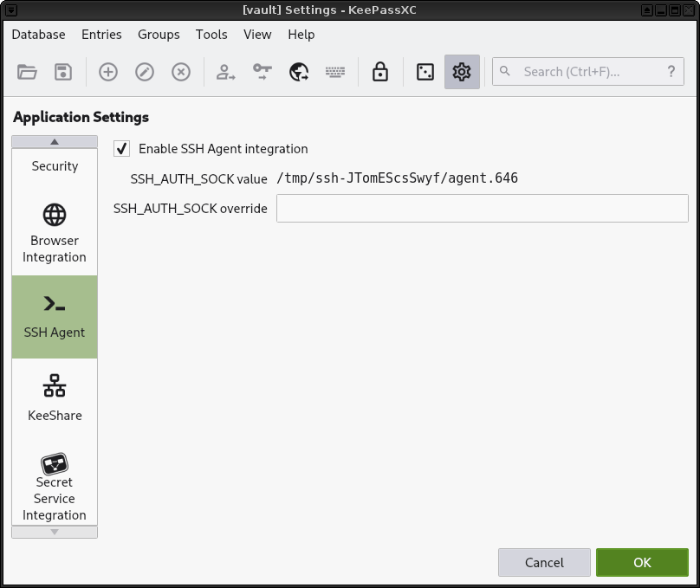Open the window menu in title bar corner
Viewport: 700px width, 588px height.
[11, 10]
